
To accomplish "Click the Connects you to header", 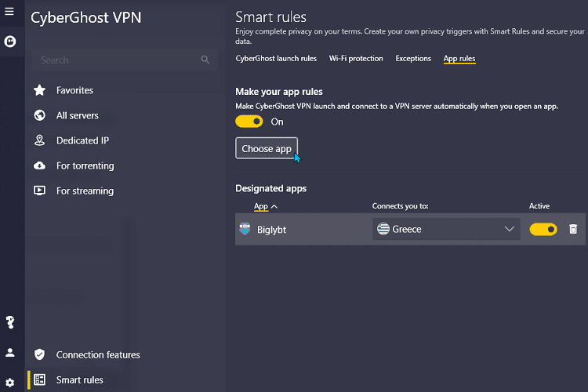I will pyautogui.click(x=400, y=206).
